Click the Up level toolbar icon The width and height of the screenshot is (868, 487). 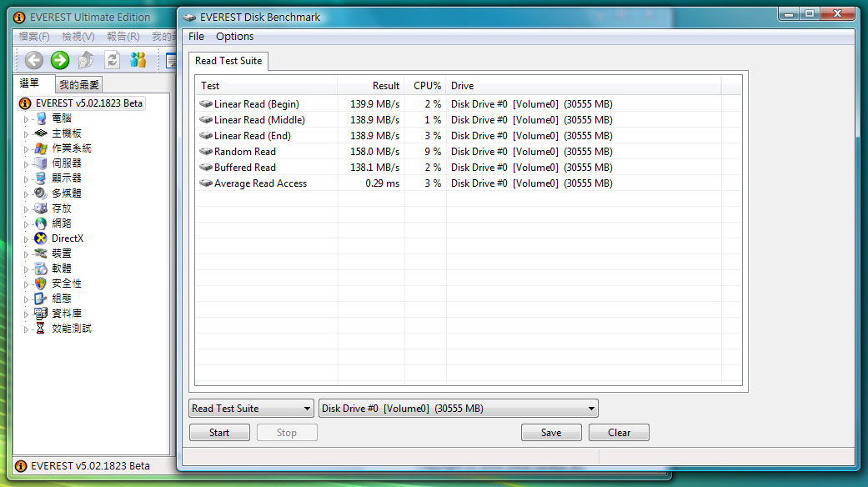coord(86,60)
